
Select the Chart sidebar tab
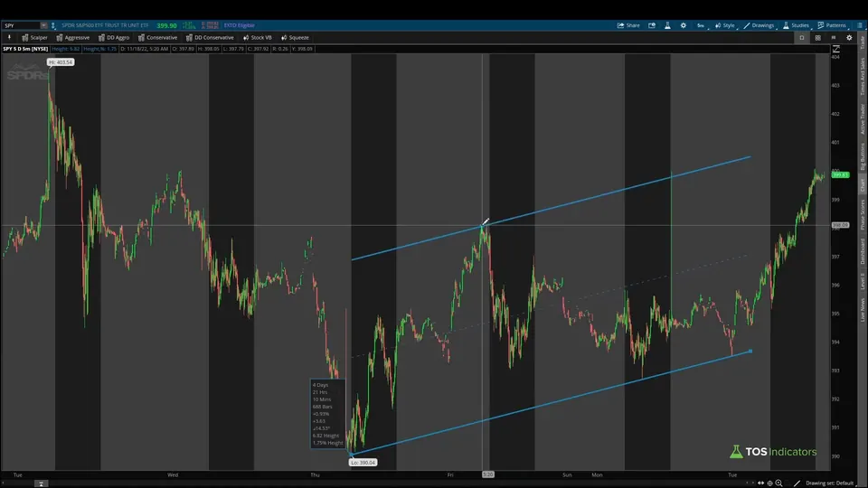tap(863, 184)
